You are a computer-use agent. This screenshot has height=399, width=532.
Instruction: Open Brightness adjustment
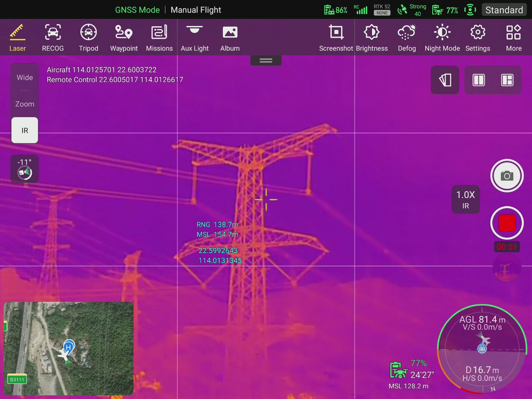[x=372, y=37]
